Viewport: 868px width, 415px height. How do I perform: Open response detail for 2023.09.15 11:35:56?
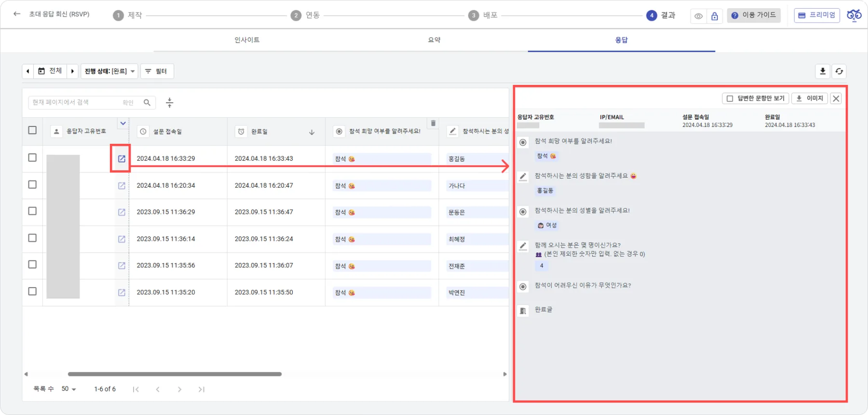tap(122, 266)
